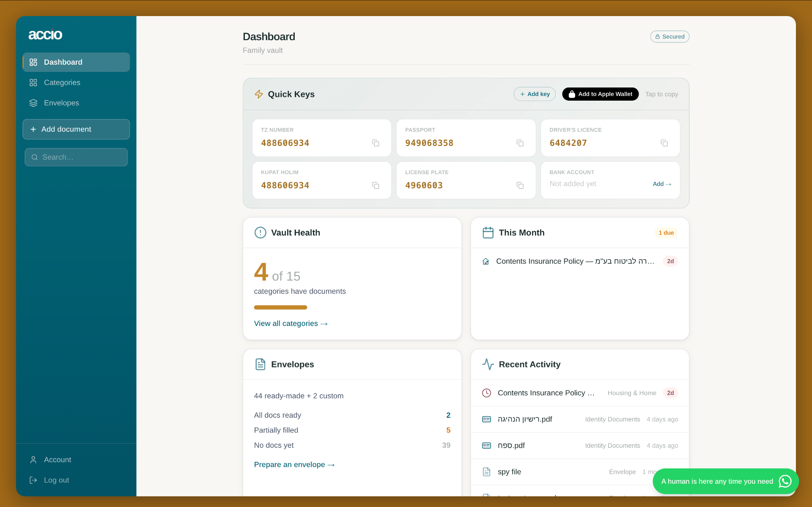812x507 pixels.
Task: Click the accio logo
Action: coord(45,35)
